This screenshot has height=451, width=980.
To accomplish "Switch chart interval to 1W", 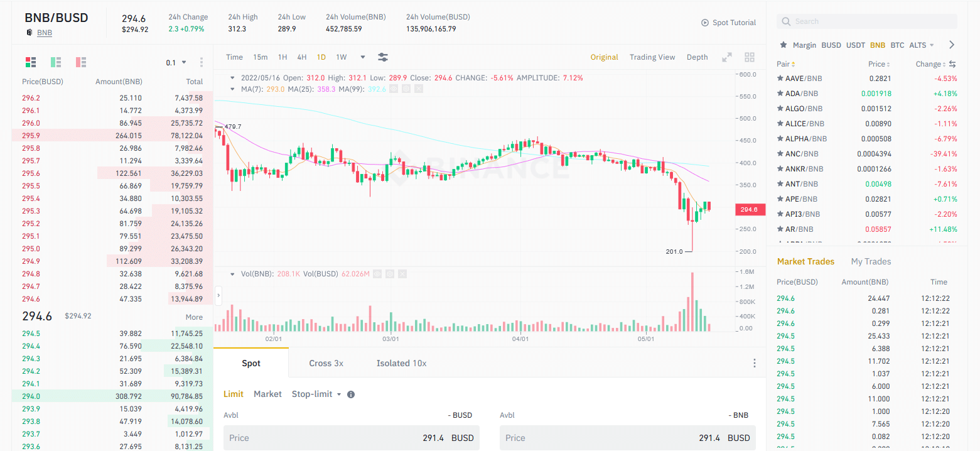I will click(x=342, y=57).
